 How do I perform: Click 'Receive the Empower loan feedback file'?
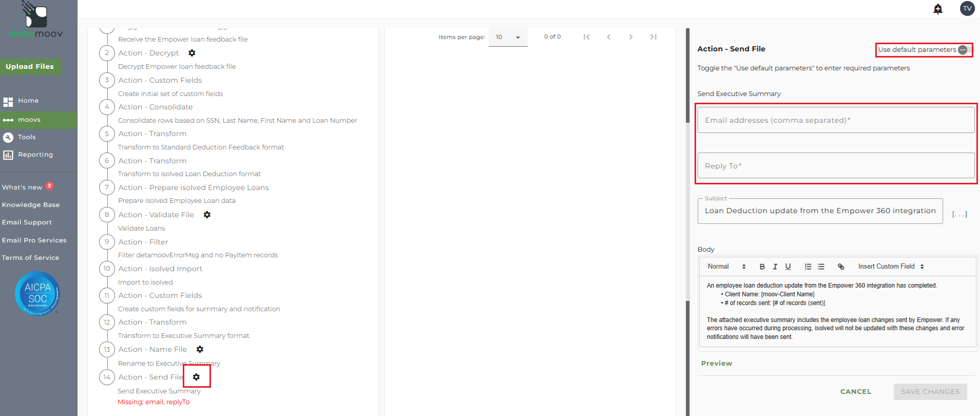pos(183,40)
